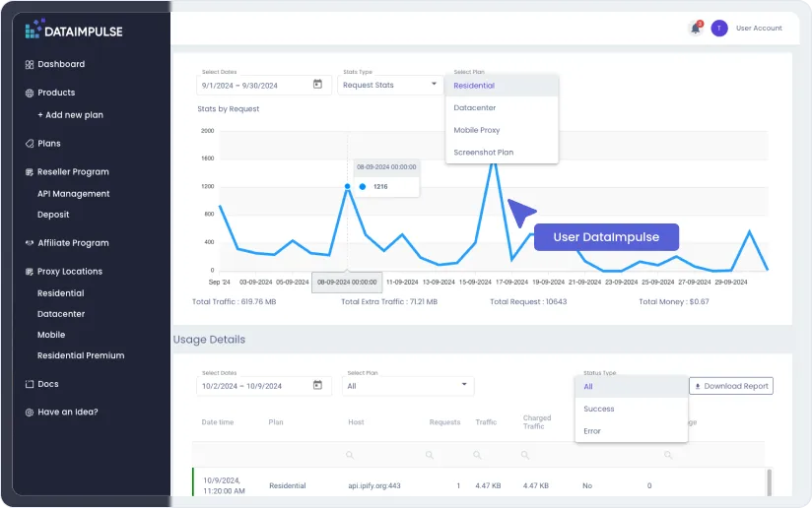Click api.ipify.org:443 host cell
This screenshot has width=812, height=508.
[x=374, y=485]
